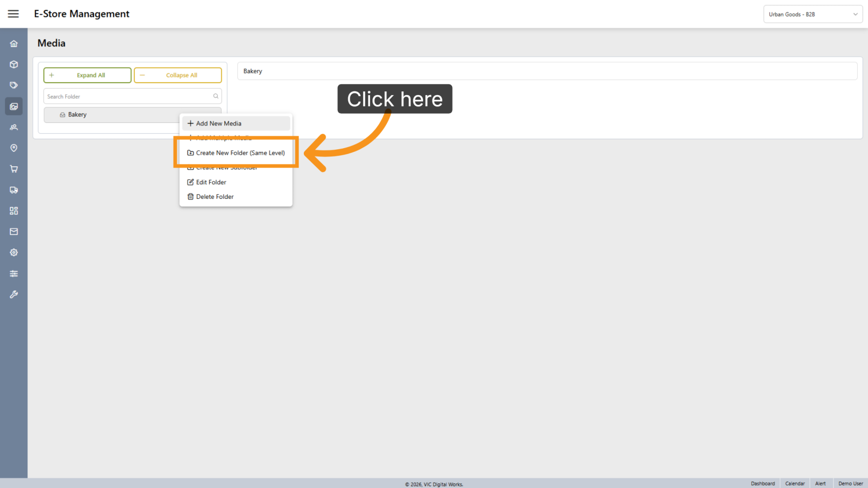
Task: Click the E-Store Management title
Action: (82, 14)
